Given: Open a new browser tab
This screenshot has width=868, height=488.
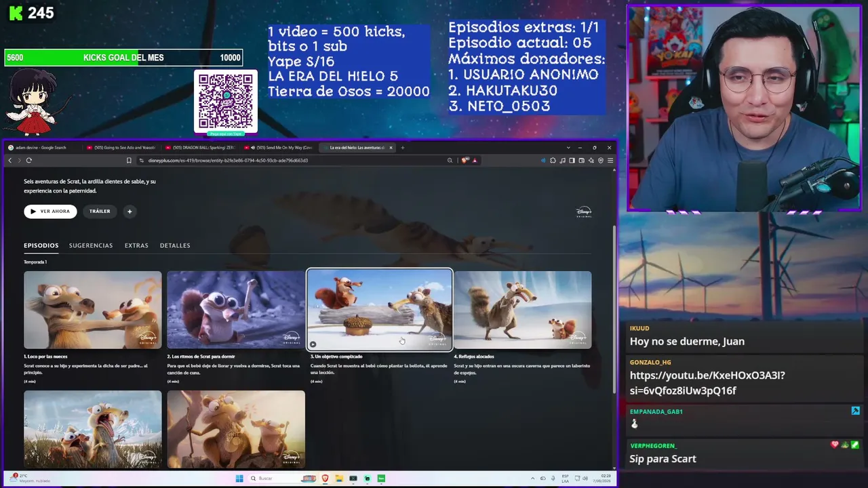Looking at the screenshot, I should [x=402, y=148].
